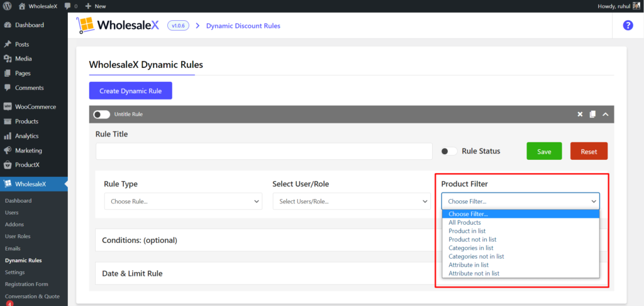644x306 pixels.
Task: Click the Product Filter Choose Filter combo box
Action: 520,201
